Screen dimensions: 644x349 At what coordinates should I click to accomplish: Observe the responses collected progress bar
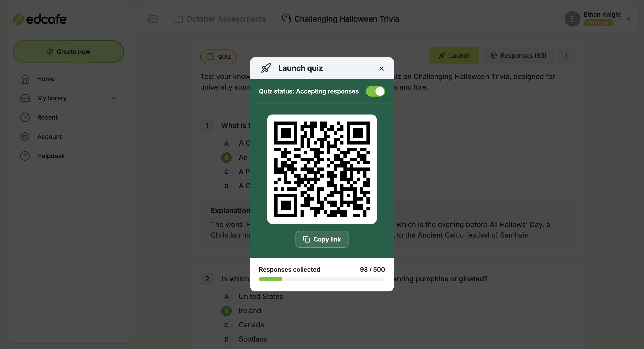point(322,278)
